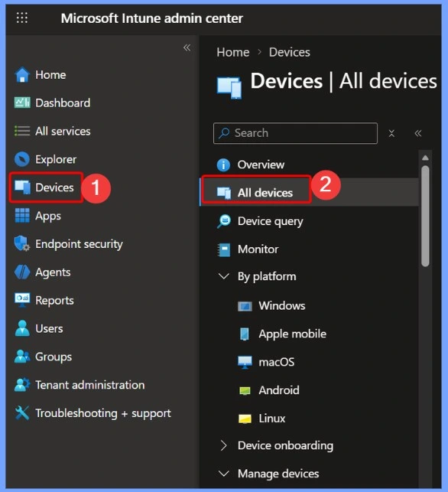
Task: Select macOS under By platform
Action: pos(277,362)
